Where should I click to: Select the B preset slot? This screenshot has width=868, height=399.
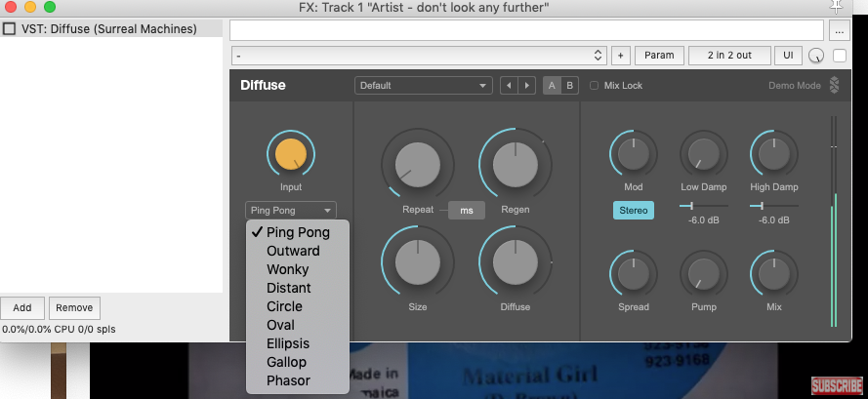coord(569,86)
